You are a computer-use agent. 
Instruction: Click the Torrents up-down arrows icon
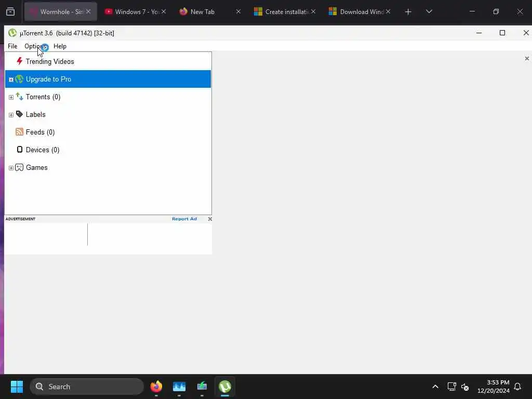point(19,97)
